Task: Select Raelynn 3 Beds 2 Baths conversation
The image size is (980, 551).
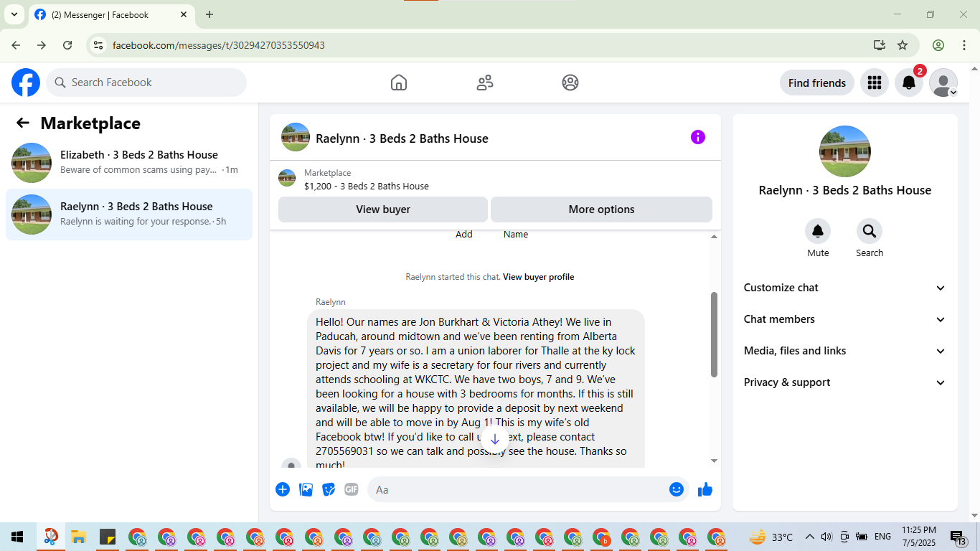Action: 129,215
